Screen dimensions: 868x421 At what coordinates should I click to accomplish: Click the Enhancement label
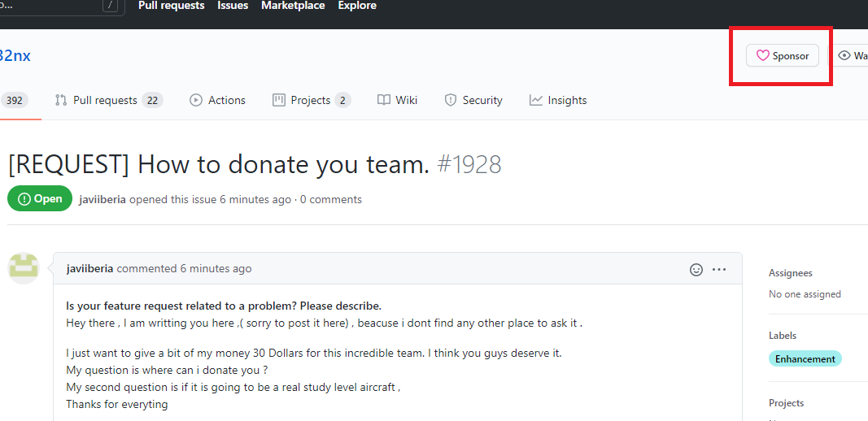(x=805, y=359)
